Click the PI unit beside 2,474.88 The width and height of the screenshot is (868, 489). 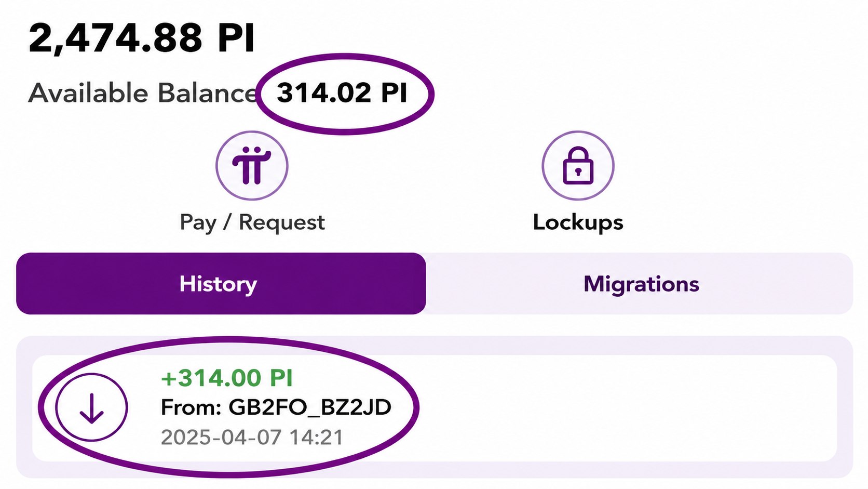[x=236, y=38]
